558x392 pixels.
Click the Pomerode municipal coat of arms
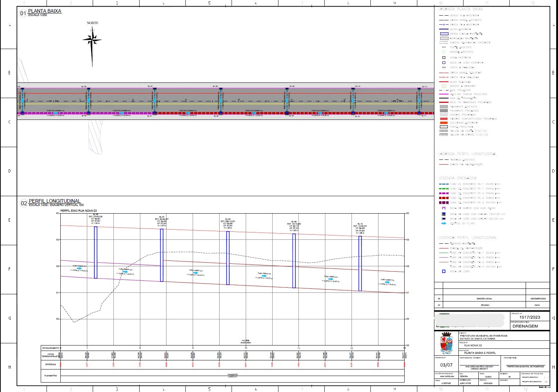tap(447, 343)
